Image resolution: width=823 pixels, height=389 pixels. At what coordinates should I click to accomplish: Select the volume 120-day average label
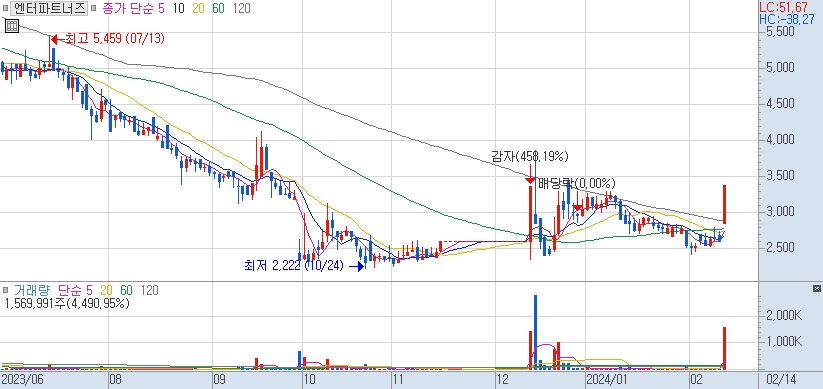coord(150,290)
